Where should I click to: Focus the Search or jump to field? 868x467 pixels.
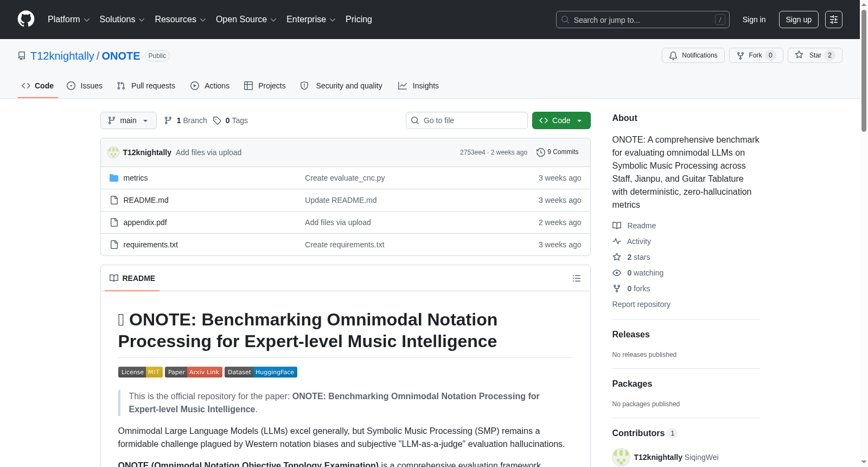pos(642,20)
